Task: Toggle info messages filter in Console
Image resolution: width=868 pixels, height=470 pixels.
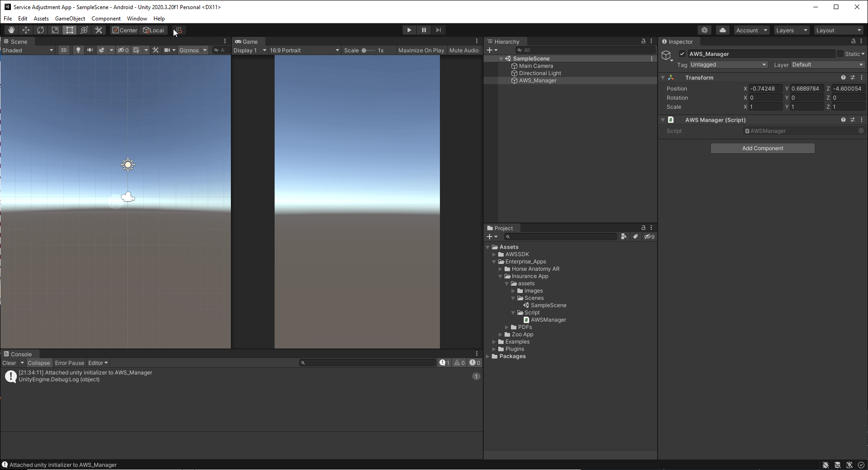Action: pyautogui.click(x=444, y=363)
